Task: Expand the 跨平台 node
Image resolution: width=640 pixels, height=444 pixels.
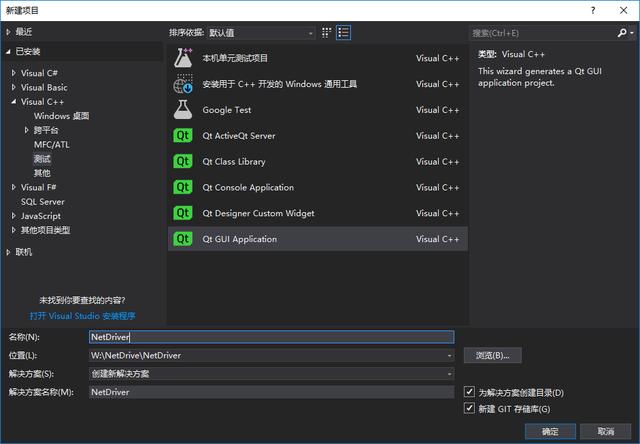Action: tap(27, 130)
